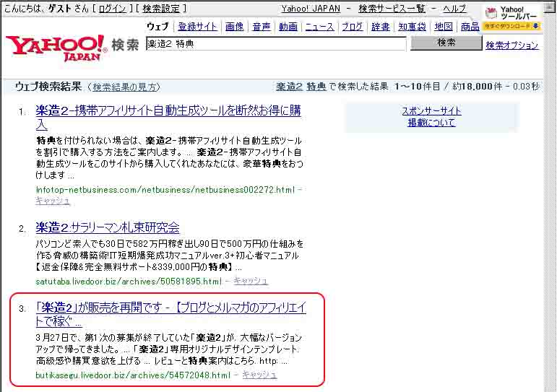Open the ヘルプ link
This screenshot has width=557, height=392.
click(454, 9)
